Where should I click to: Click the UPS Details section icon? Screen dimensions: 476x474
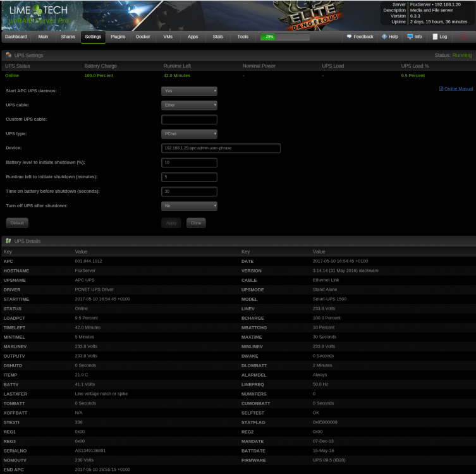tap(8, 241)
